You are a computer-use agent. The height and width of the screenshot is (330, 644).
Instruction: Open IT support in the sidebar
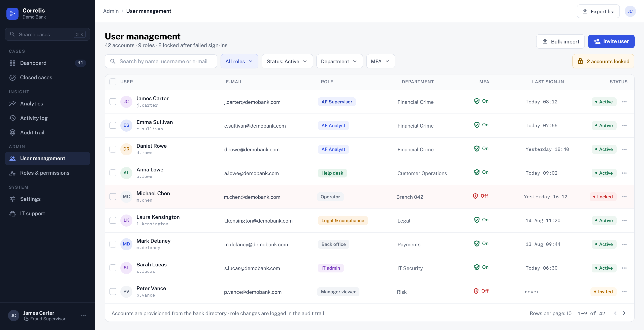coord(47,213)
